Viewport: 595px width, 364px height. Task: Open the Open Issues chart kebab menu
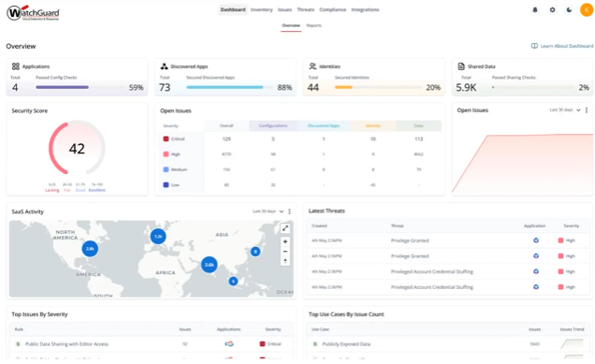coord(587,110)
